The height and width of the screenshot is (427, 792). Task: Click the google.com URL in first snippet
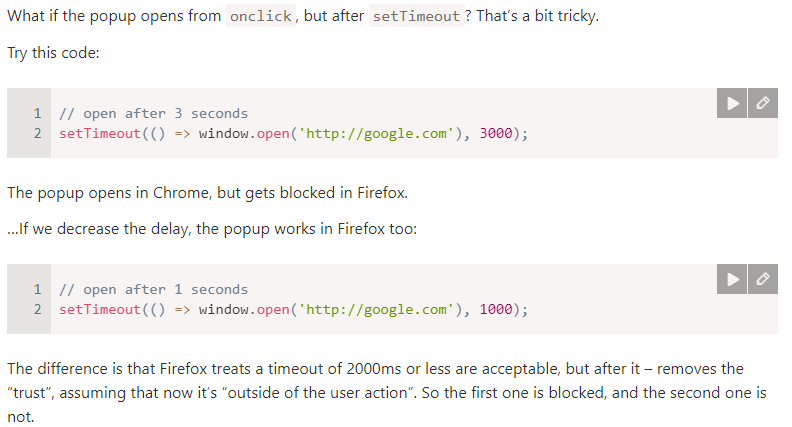coord(377,133)
